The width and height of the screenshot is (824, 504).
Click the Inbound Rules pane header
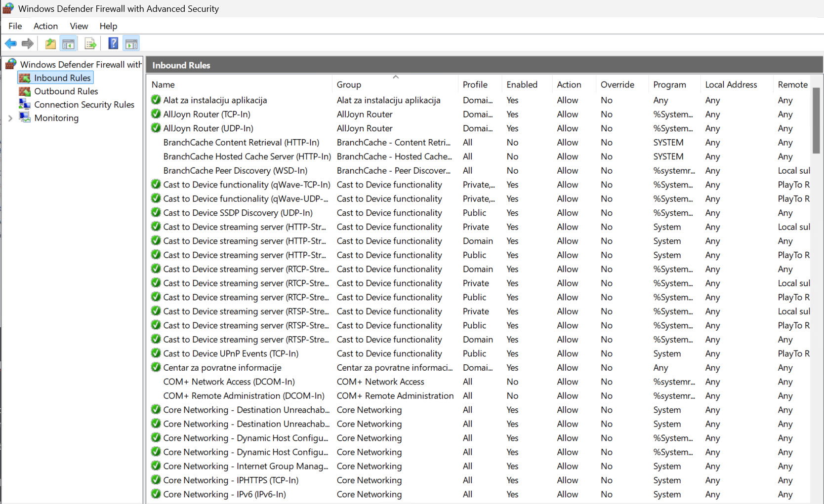(x=484, y=65)
